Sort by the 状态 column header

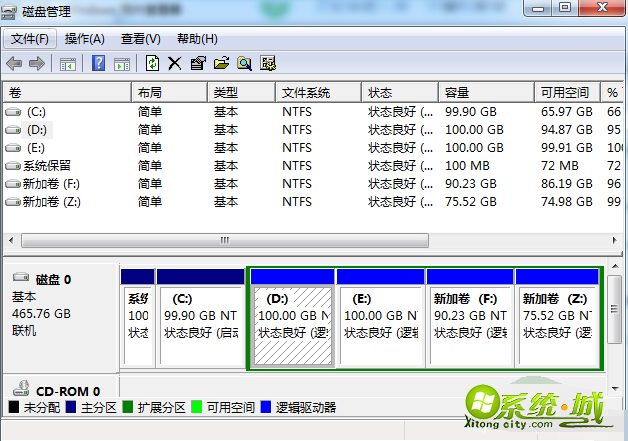pos(400,93)
